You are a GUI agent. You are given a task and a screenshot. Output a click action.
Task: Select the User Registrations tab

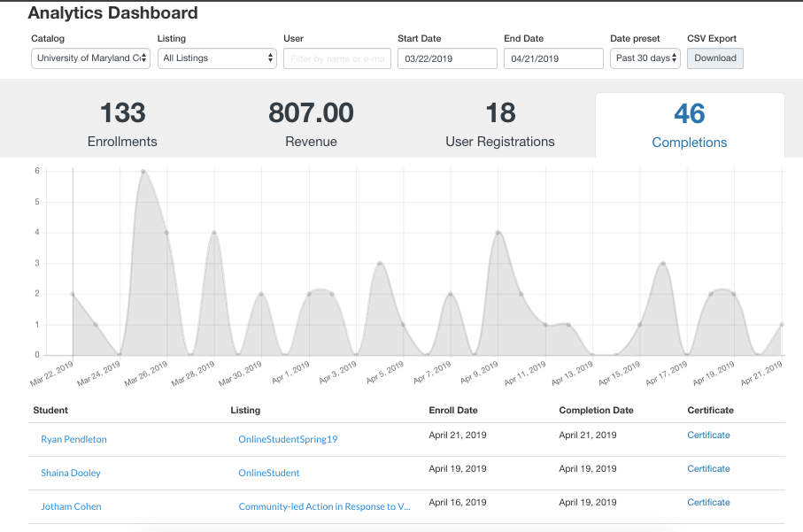(500, 125)
